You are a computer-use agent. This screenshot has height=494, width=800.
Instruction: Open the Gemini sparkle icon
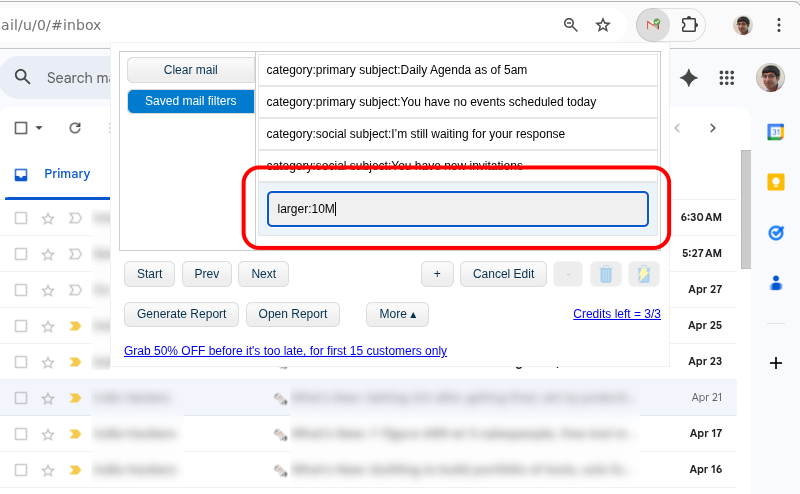(x=688, y=78)
